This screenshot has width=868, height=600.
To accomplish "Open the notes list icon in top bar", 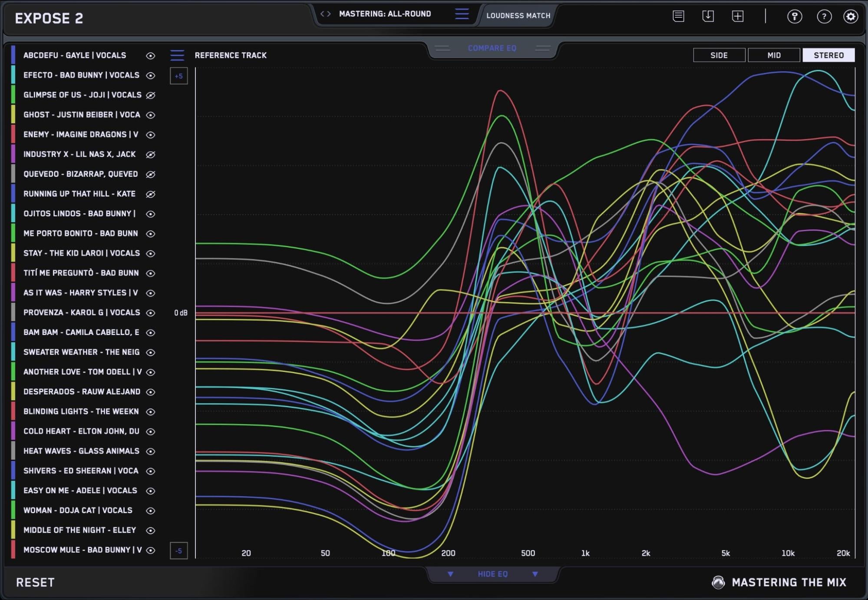I will (679, 17).
